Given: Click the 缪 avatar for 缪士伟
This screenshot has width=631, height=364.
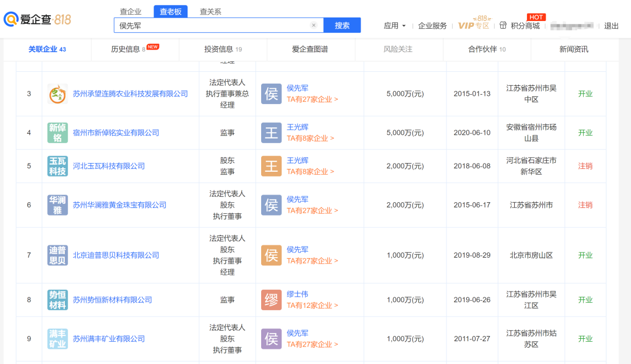Looking at the screenshot, I should coord(271,300).
